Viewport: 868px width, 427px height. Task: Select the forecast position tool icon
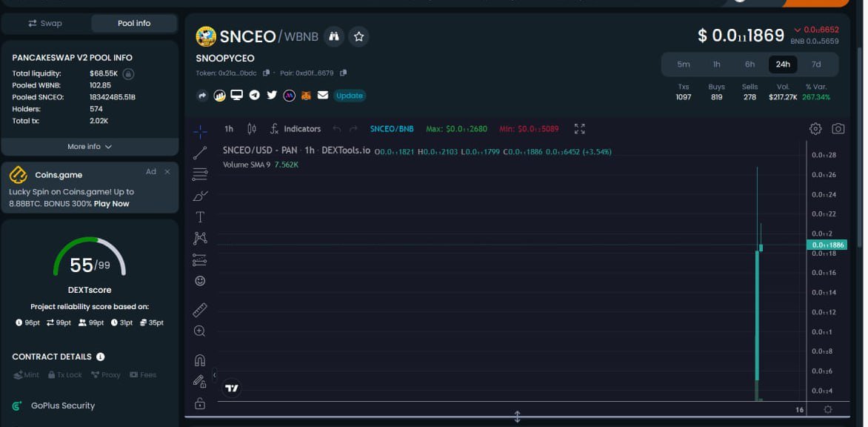pos(200,259)
